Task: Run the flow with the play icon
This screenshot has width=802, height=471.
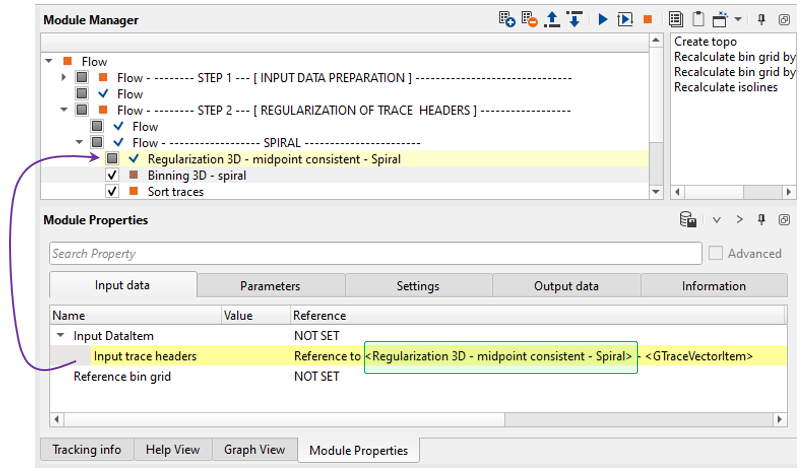Action: click(603, 19)
